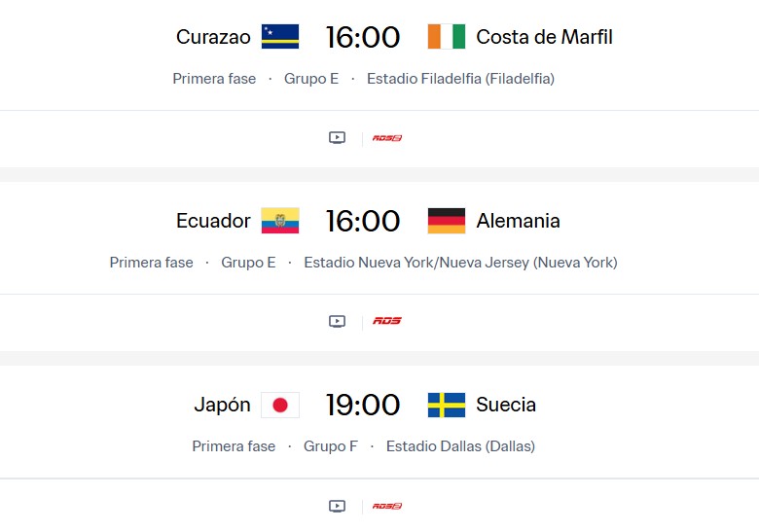Open the Japón team name link
This screenshot has height=532, width=759.
coord(222,405)
